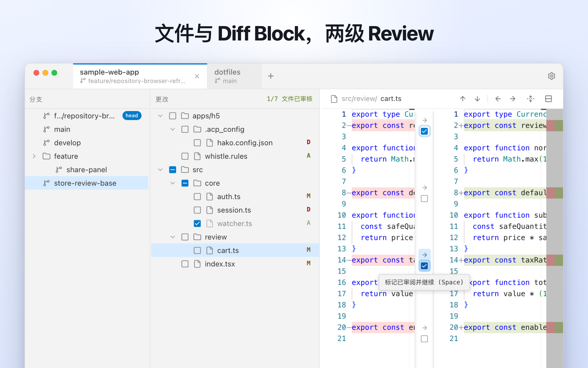
Task: Toggle the core folder partial checkbox
Action: tap(185, 183)
